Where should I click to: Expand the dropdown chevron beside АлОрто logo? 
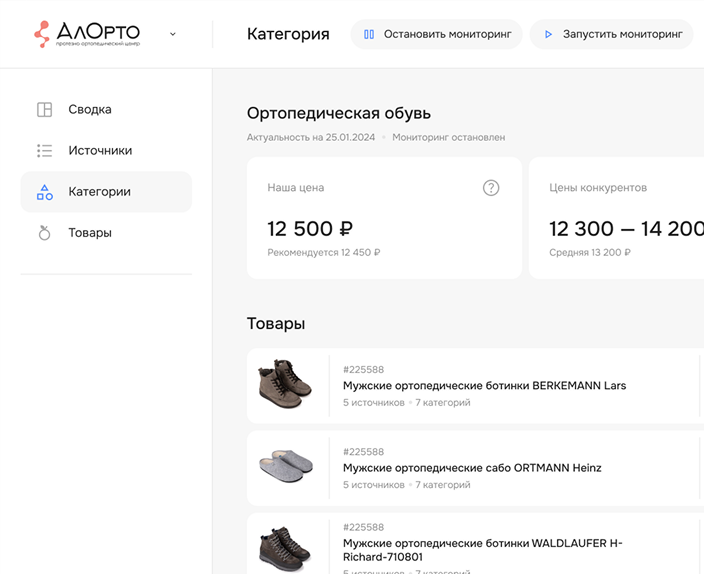pos(172,34)
